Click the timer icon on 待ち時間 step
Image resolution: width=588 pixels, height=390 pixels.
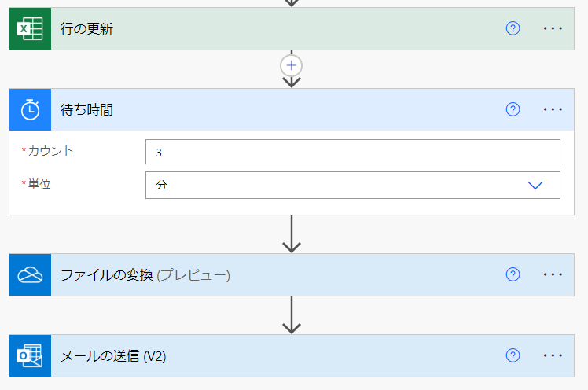[x=30, y=109]
